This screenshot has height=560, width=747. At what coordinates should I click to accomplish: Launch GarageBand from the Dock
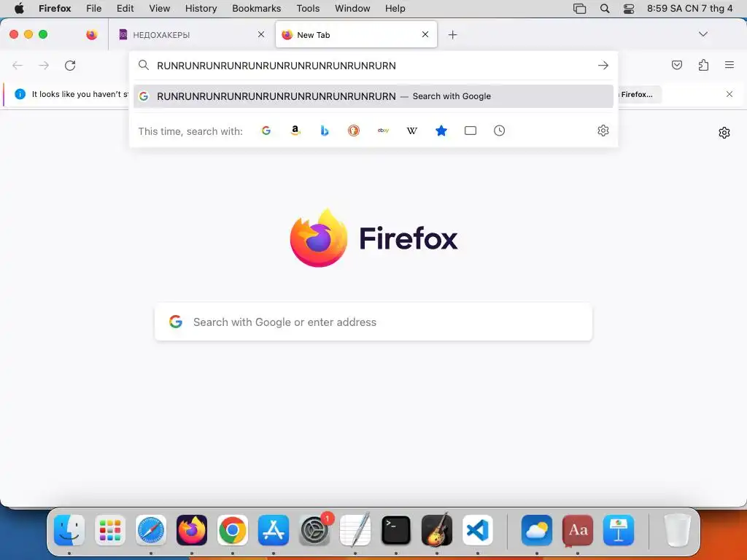(x=437, y=530)
